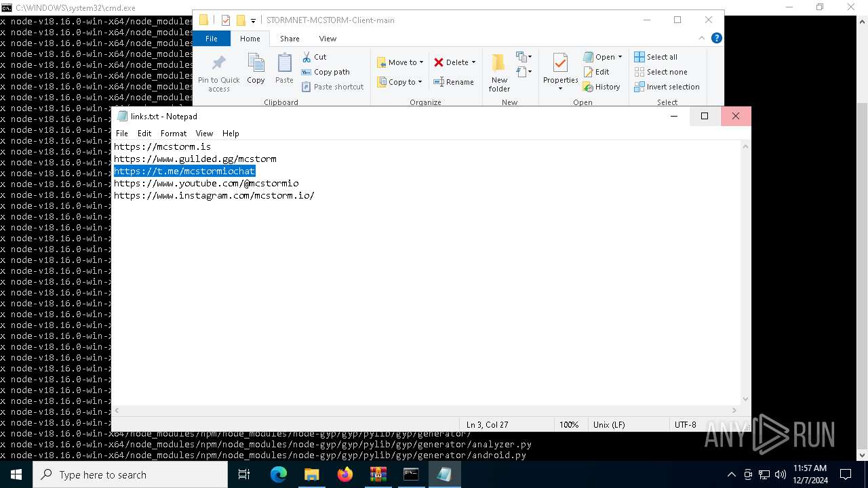Click Paste shortcut in the Explorer ribbon
Viewport: 868px width, 488px height.
pos(332,87)
